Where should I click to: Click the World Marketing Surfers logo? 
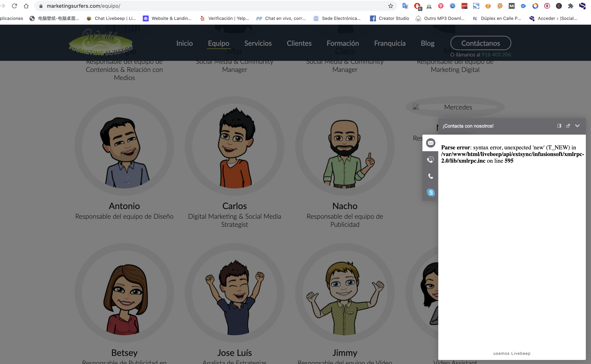(x=101, y=42)
